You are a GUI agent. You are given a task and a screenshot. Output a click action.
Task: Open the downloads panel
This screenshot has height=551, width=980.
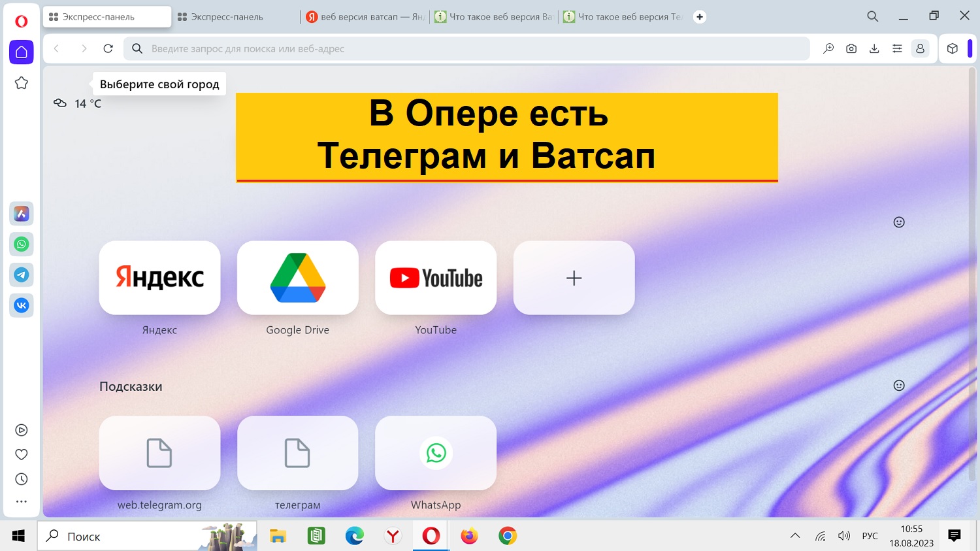click(874, 48)
